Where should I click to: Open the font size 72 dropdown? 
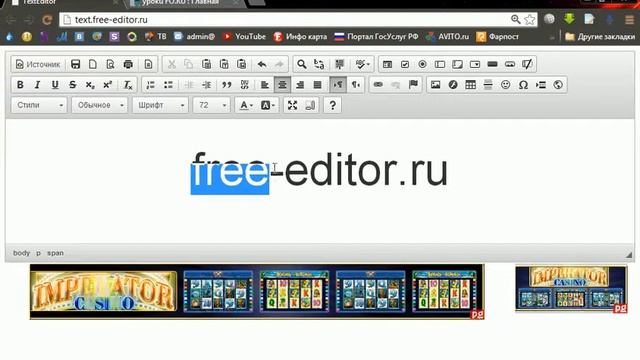[x=211, y=105]
